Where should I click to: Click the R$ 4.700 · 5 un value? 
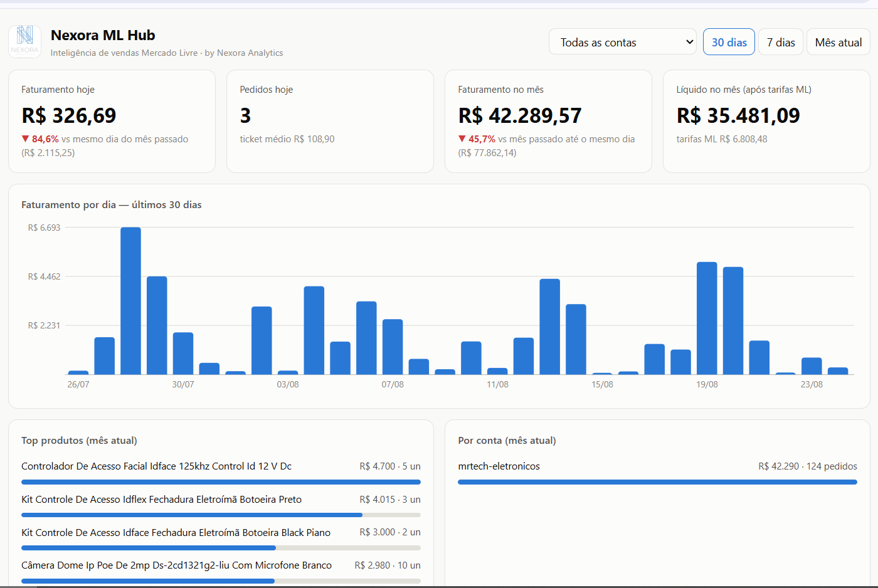(x=390, y=466)
